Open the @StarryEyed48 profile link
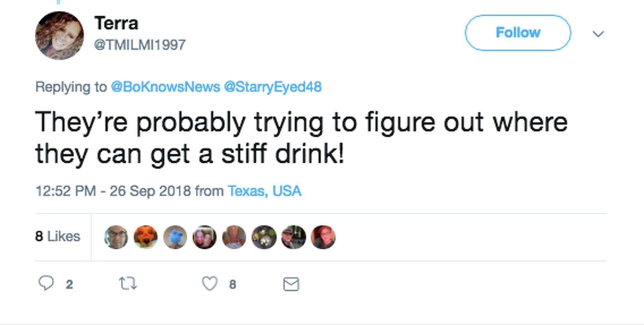Viewport: 644px width, 325px height. [273, 87]
